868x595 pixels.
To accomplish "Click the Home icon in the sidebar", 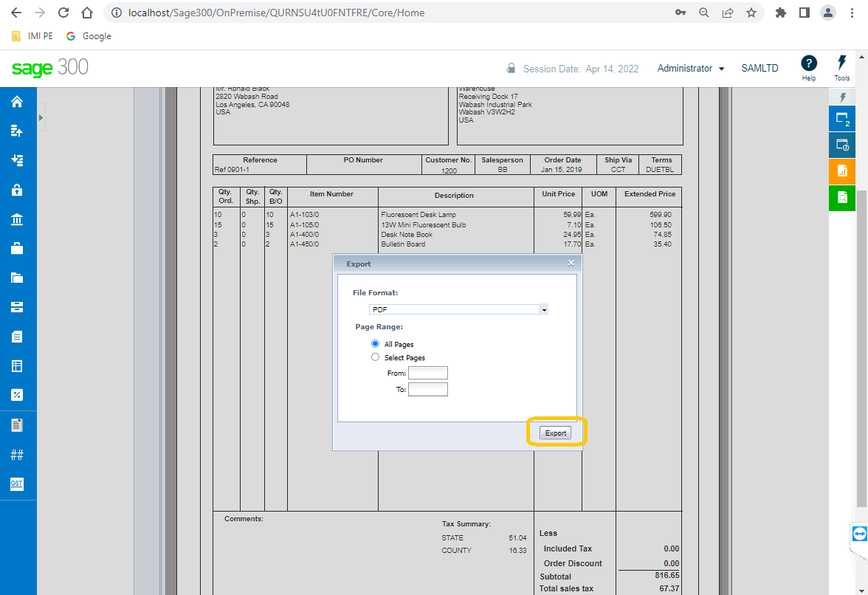I will coord(18,101).
